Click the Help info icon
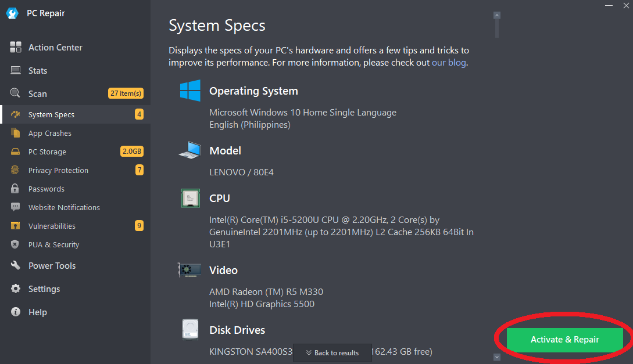633x364 pixels. point(15,312)
